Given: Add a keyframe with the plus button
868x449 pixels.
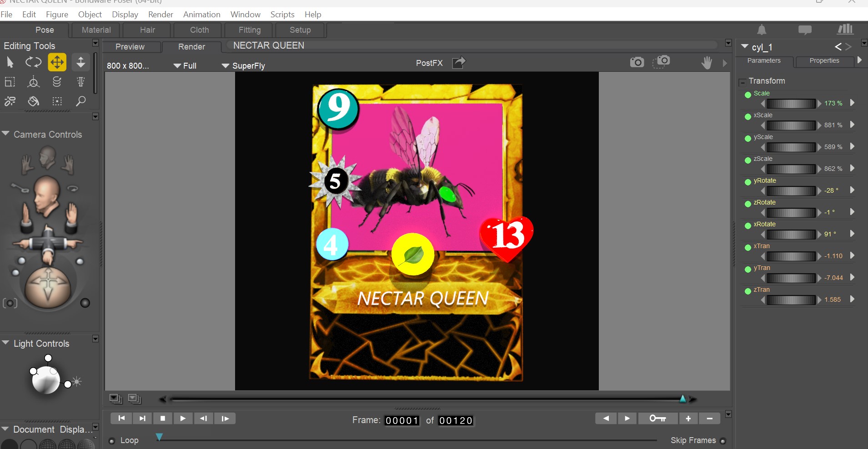Looking at the screenshot, I should click(x=688, y=419).
